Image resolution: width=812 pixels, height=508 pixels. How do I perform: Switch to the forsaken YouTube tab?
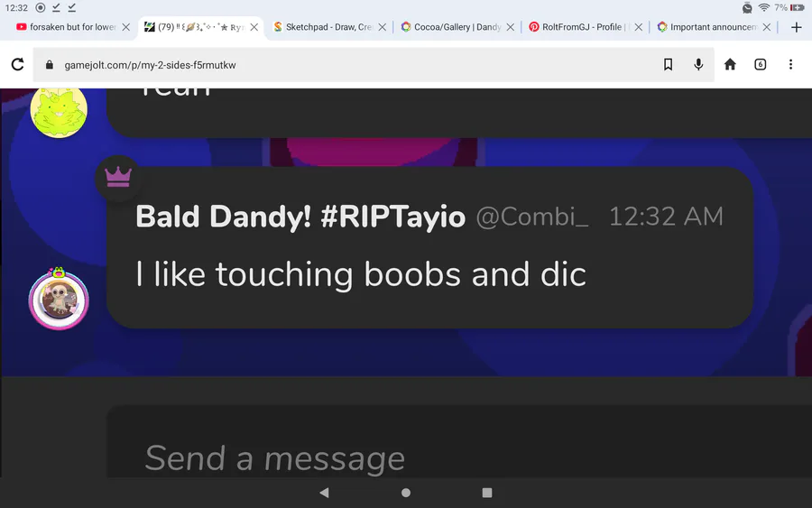[66, 27]
